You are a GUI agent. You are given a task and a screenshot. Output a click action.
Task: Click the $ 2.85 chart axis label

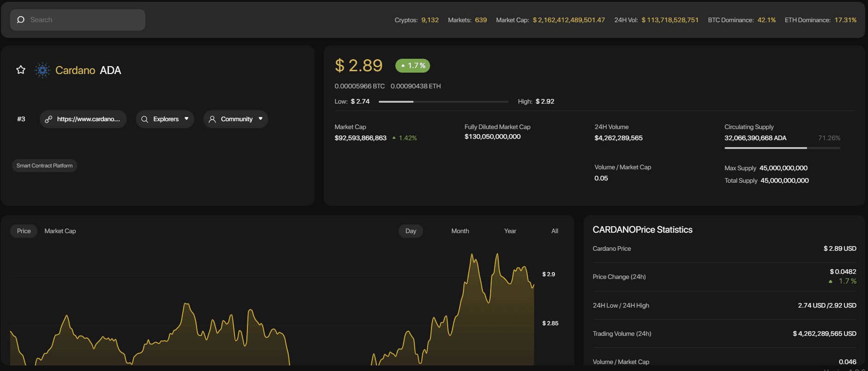click(x=550, y=323)
